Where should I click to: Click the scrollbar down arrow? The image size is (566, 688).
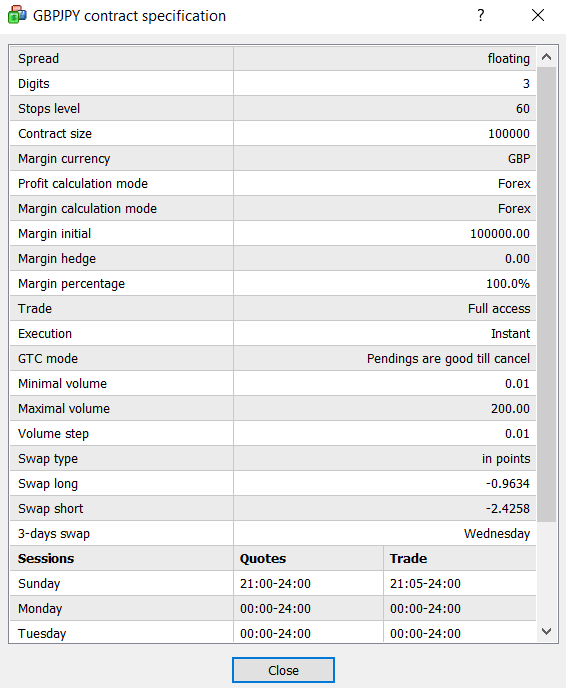[546, 631]
